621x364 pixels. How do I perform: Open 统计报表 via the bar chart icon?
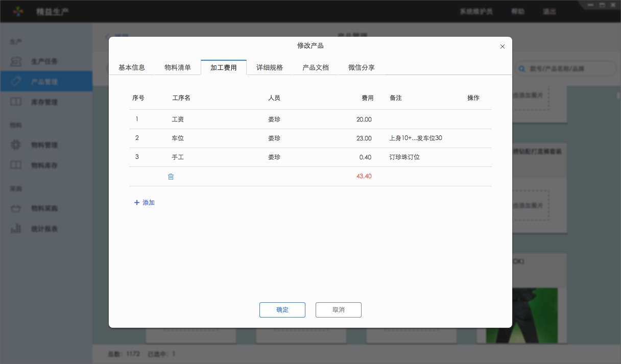tap(16, 228)
